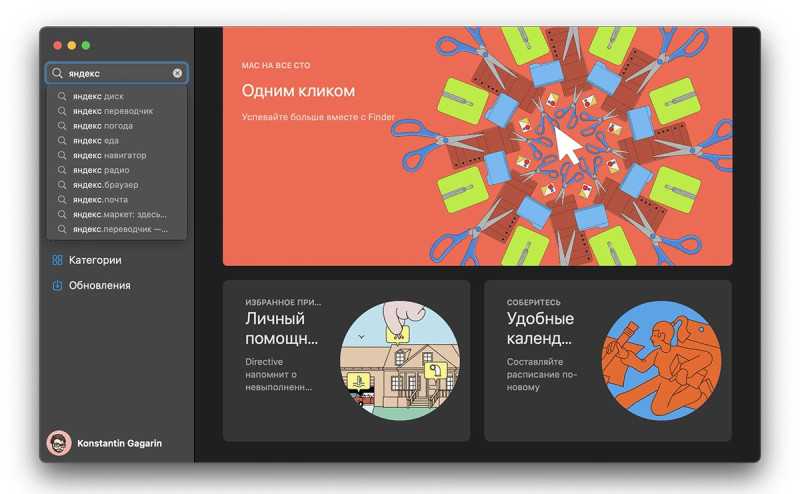Viewport: 800px width, 494px height.
Task: Choose яндекс.почта suggestion
Action: click(116, 200)
